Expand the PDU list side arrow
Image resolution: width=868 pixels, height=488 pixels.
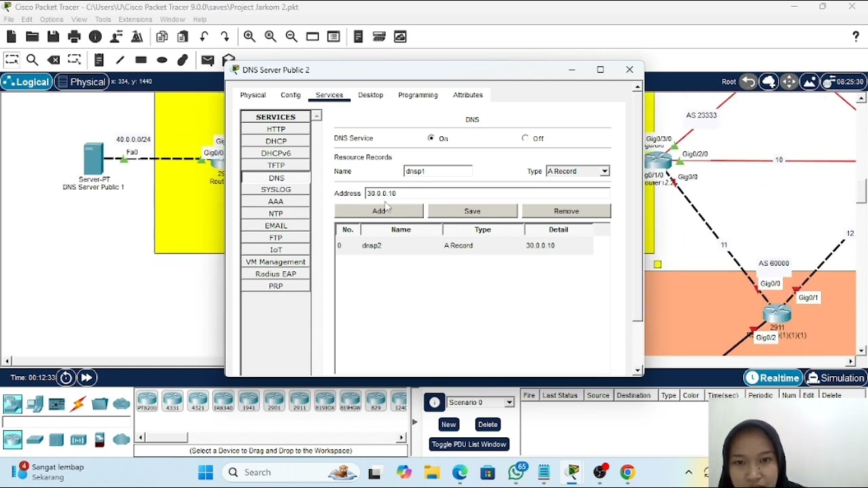point(415,422)
